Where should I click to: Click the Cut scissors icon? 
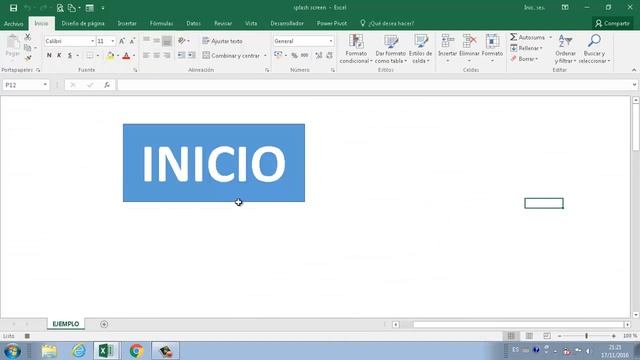click(x=28, y=37)
